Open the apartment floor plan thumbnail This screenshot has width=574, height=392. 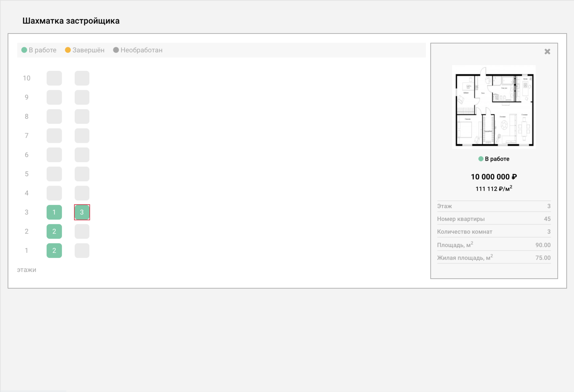point(494,107)
